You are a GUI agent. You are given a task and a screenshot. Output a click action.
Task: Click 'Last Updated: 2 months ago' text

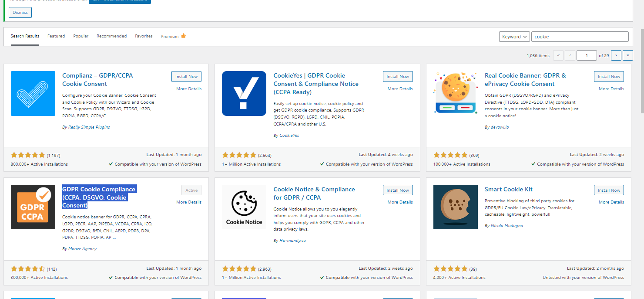pyautogui.click(x=595, y=268)
